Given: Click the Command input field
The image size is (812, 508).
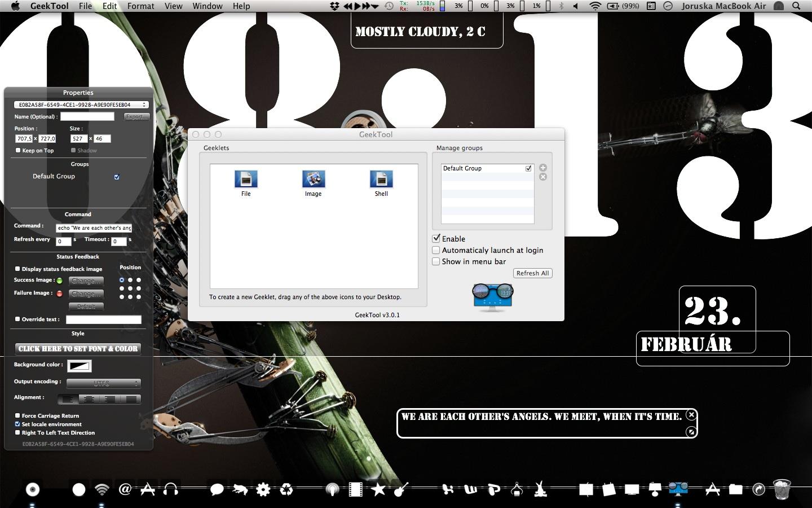Looking at the screenshot, I should pos(94,228).
